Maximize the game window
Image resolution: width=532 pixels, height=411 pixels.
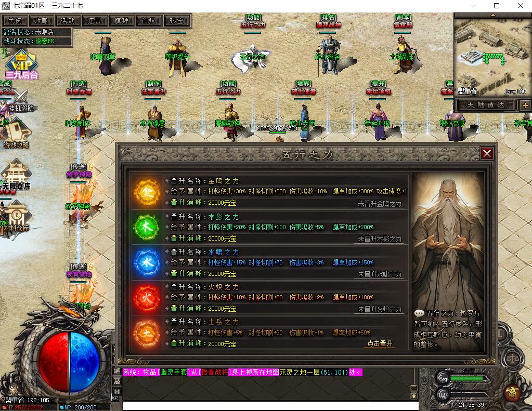pyautogui.click(x=496, y=6)
